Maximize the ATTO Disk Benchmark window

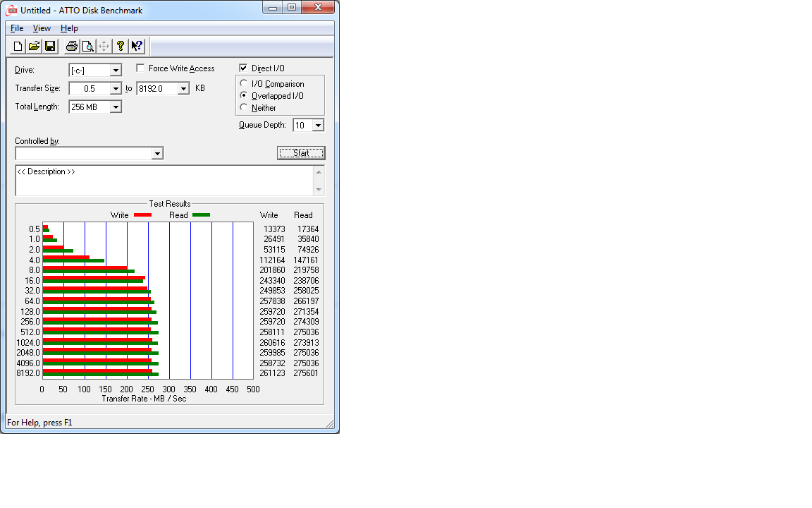292,7
